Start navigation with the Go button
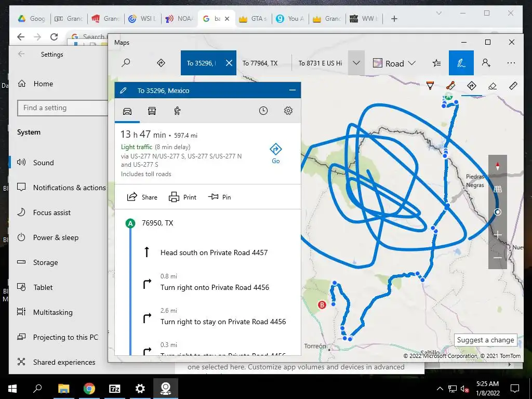The height and width of the screenshot is (399, 532). (275, 154)
